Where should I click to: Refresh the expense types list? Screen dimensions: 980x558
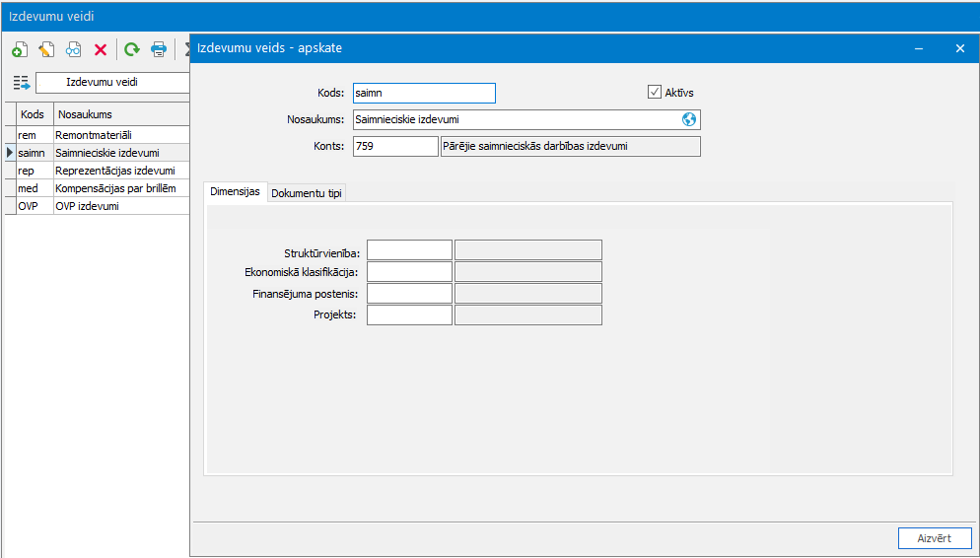132,49
